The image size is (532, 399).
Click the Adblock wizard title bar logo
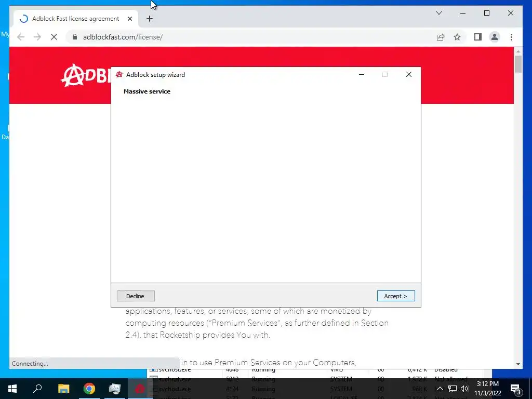[119, 75]
